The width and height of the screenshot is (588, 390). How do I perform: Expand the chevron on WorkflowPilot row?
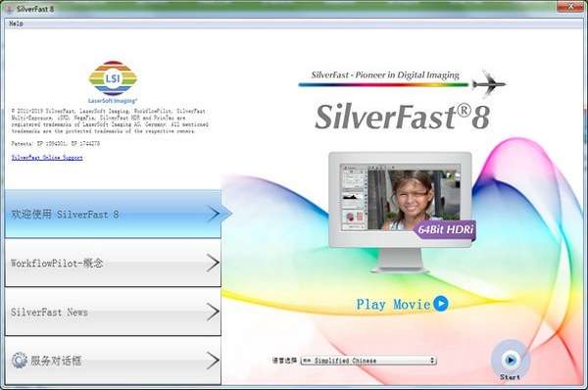213,263
